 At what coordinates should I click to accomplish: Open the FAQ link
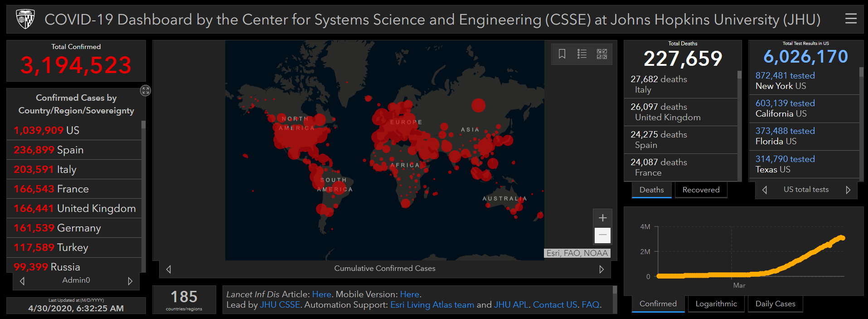click(x=590, y=305)
